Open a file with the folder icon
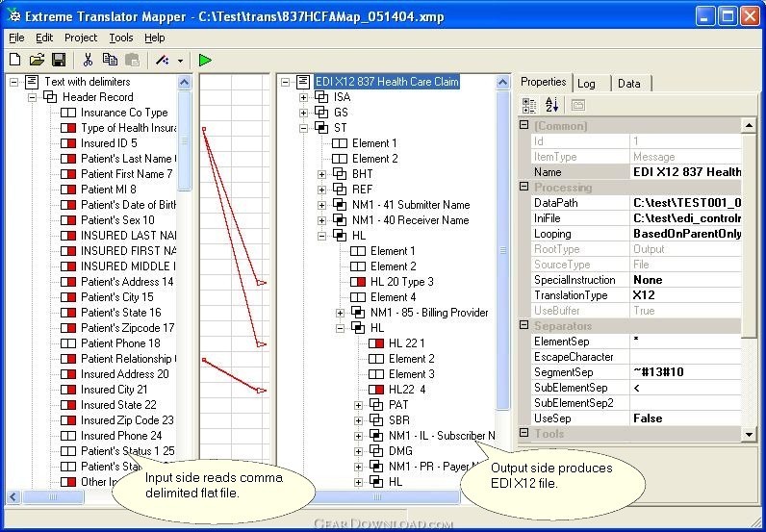The height and width of the screenshot is (532, 766). [x=37, y=60]
